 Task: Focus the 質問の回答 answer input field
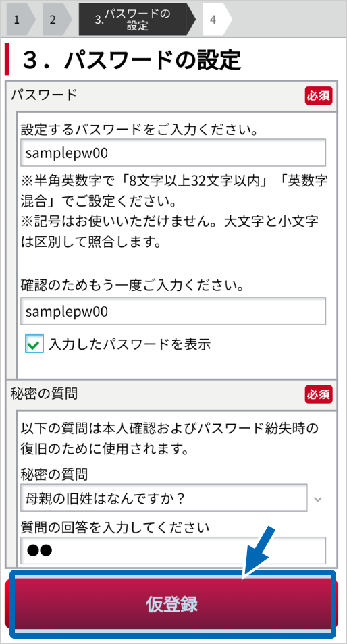tap(173, 550)
